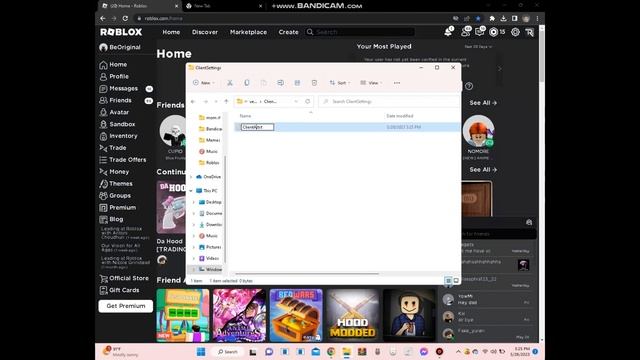
Task: Open the Robux balance icon
Action: coord(493,32)
